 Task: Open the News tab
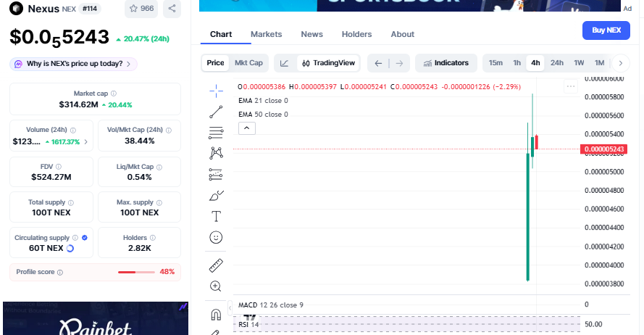pyautogui.click(x=311, y=34)
